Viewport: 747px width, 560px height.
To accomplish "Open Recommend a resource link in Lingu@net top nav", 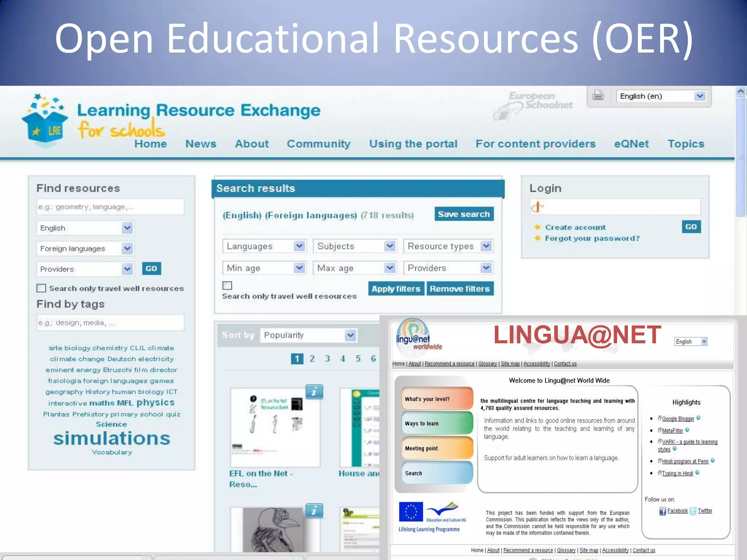I will coord(449,363).
